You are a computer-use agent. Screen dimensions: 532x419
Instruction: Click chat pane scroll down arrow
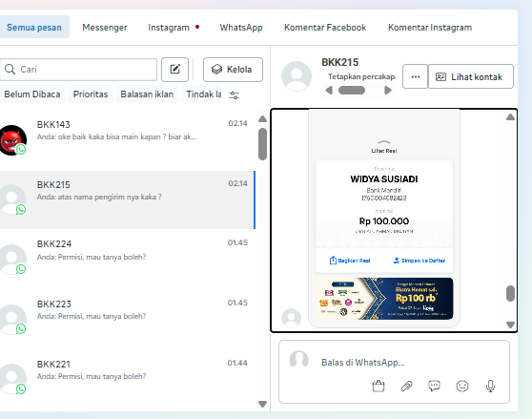510,325
